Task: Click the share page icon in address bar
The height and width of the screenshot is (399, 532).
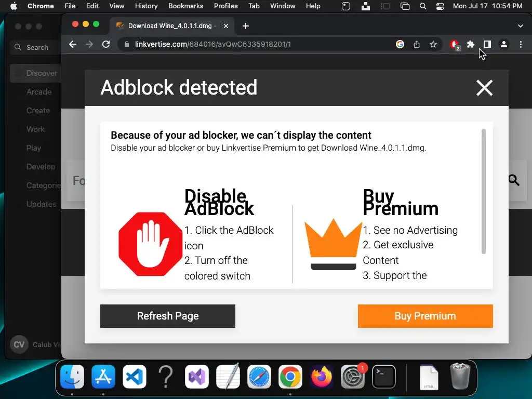Action: coord(417,45)
